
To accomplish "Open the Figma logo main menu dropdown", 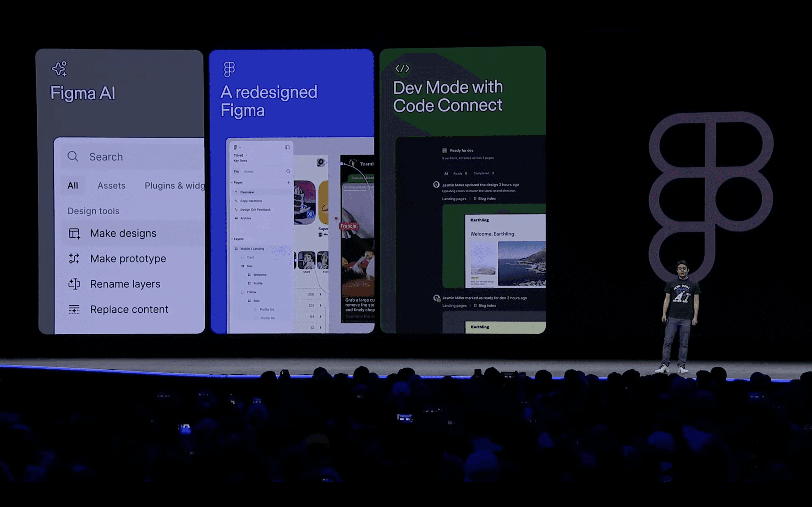I will [237, 148].
